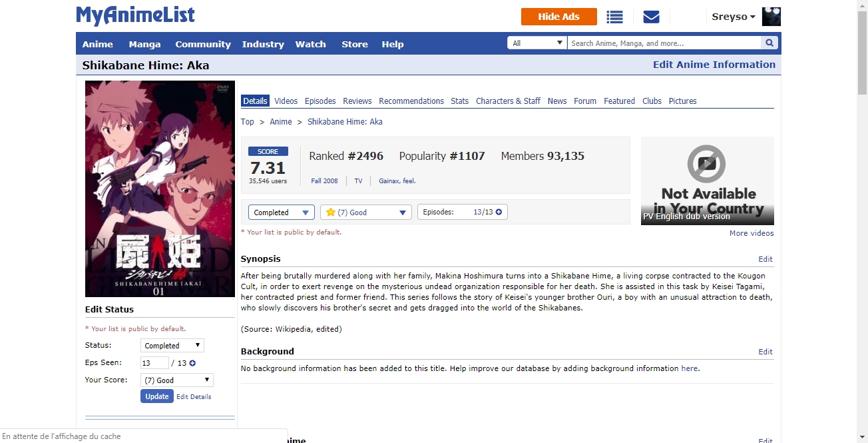Switch to the Recommendations tab

click(411, 101)
